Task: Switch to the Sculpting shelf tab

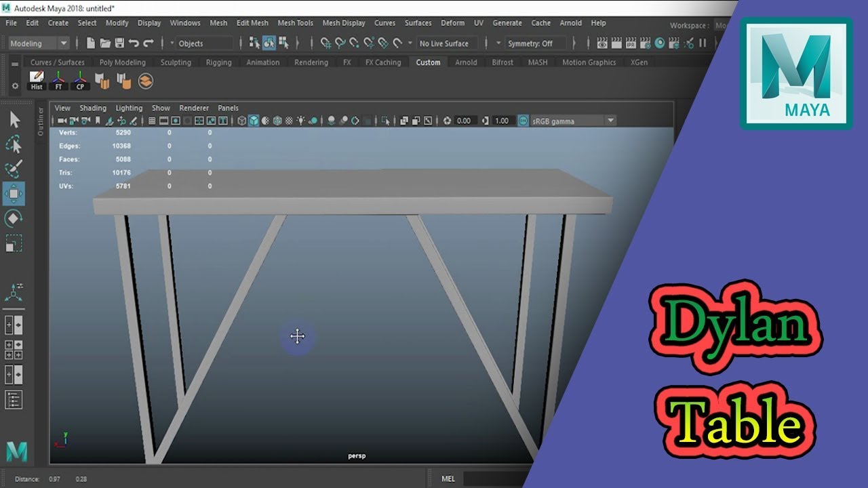Action: coord(176,62)
